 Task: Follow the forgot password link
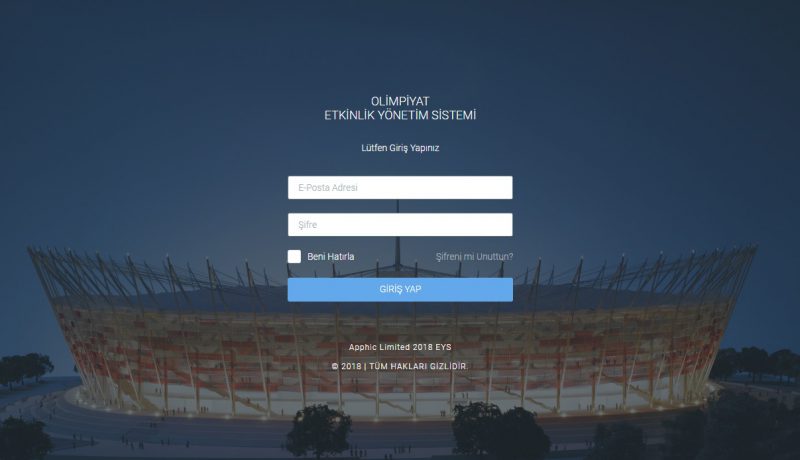[x=474, y=257]
